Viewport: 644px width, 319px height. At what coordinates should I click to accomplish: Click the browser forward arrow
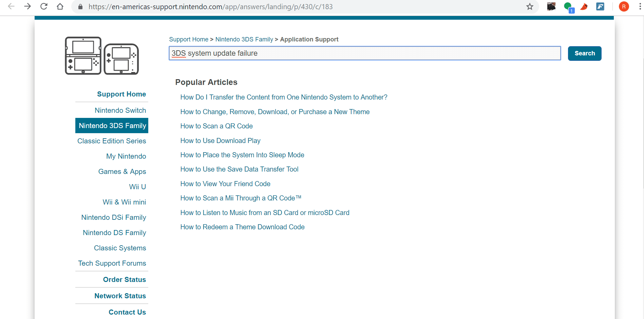(27, 6)
